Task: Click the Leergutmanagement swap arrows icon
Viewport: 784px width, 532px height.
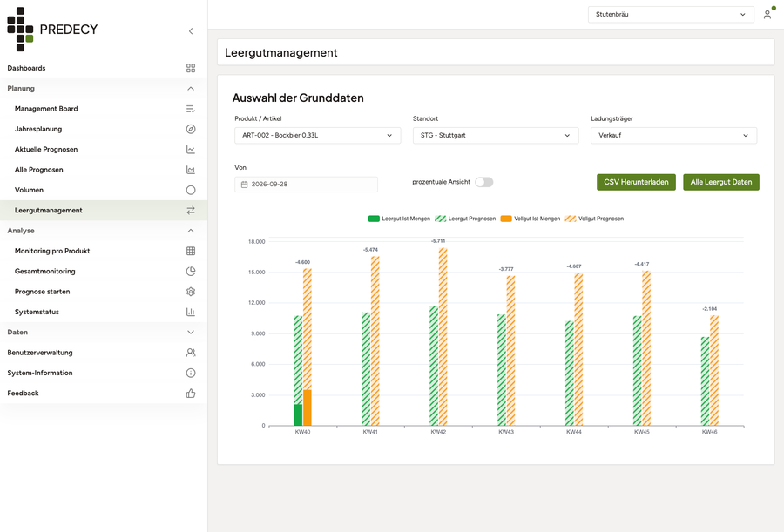Action: 191,211
